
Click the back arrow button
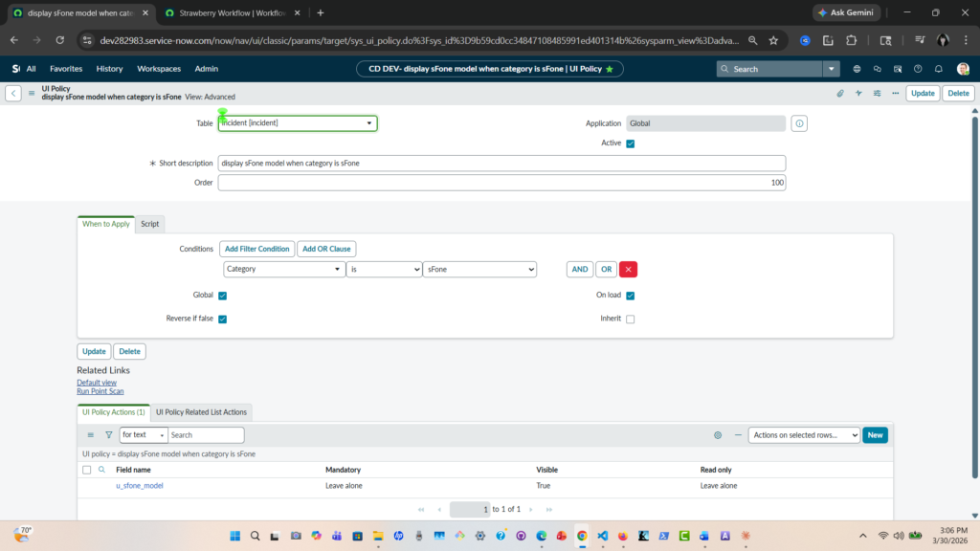[13, 93]
